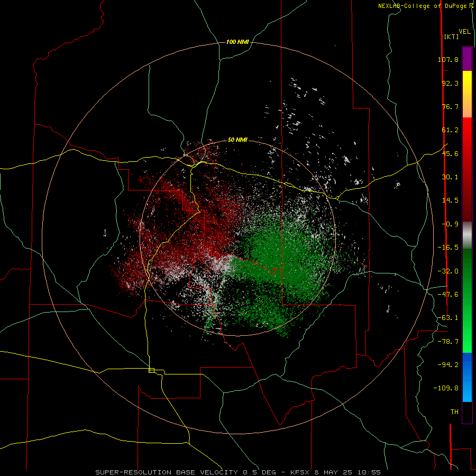Click the -0.9 velocity scale value
Image resolution: width=476 pixels, height=476 pixels.
coord(450,224)
